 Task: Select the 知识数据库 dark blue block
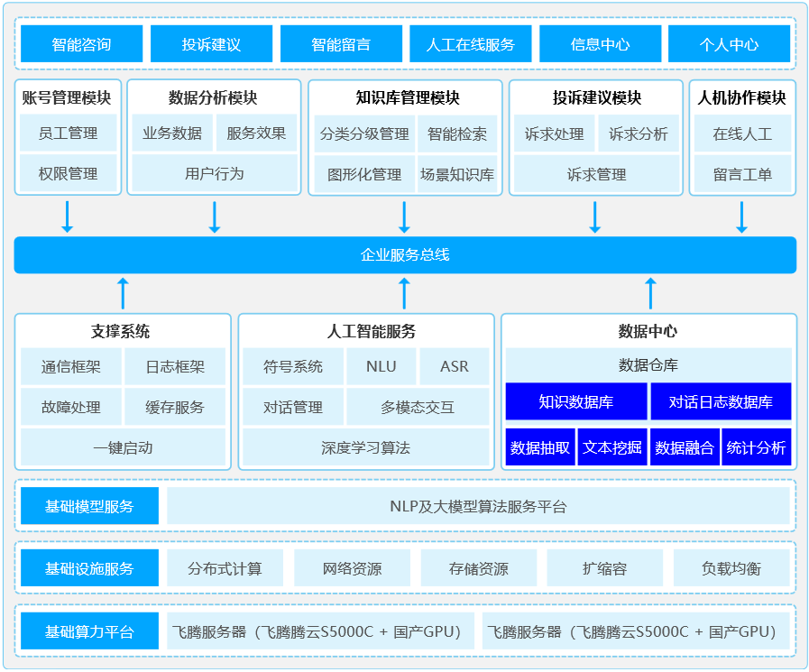pyautogui.click(x=576, y=401)
